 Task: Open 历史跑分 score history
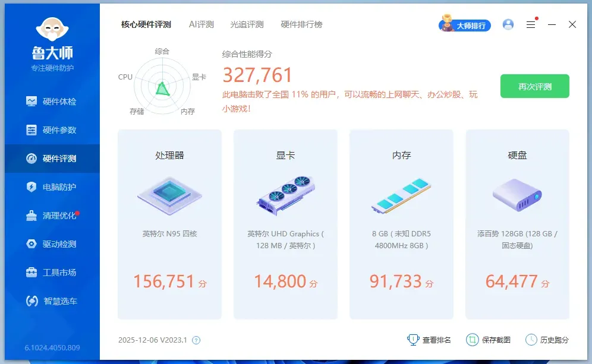(x=547, y=340)
